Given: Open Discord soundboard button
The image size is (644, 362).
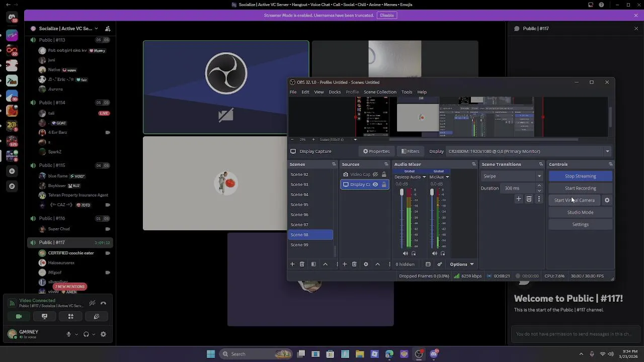Looking at the screenshot, I should [x=97, y=316].
